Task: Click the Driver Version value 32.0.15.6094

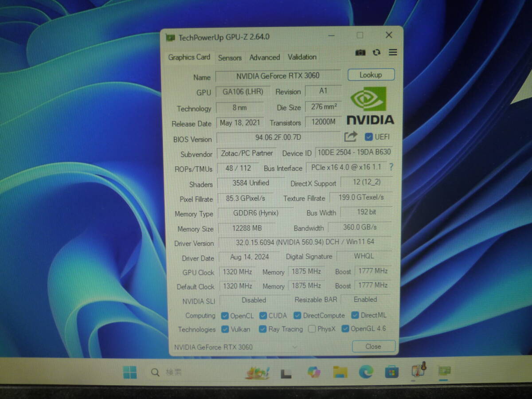Action: (x=305, y=243)
